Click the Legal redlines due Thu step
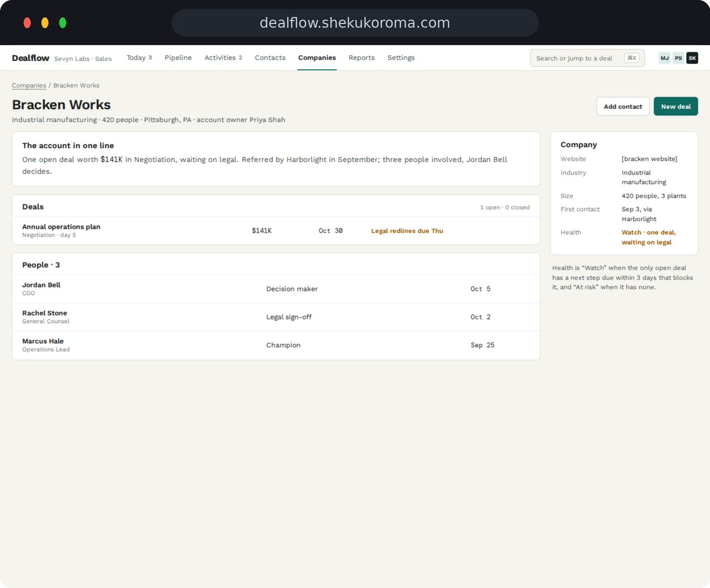 [407, 231]
